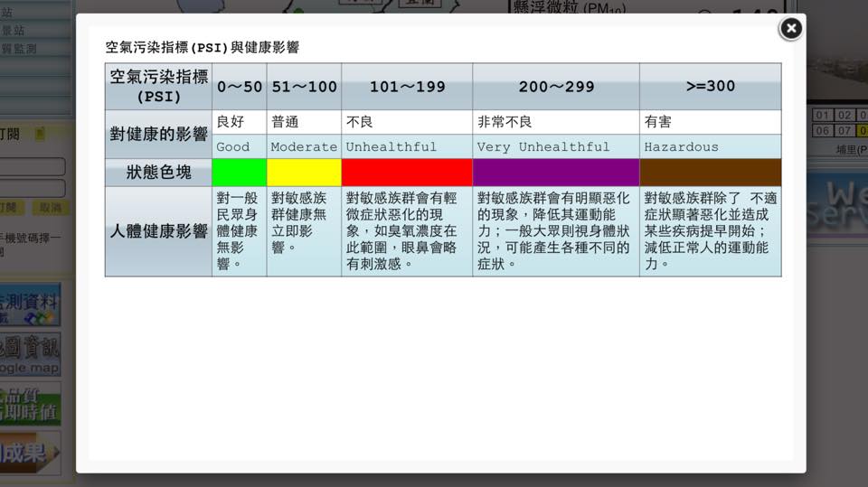868x487 pixels.
Task: Select the purple Very Unhealthful color block
Action: [x=555, y=173]
